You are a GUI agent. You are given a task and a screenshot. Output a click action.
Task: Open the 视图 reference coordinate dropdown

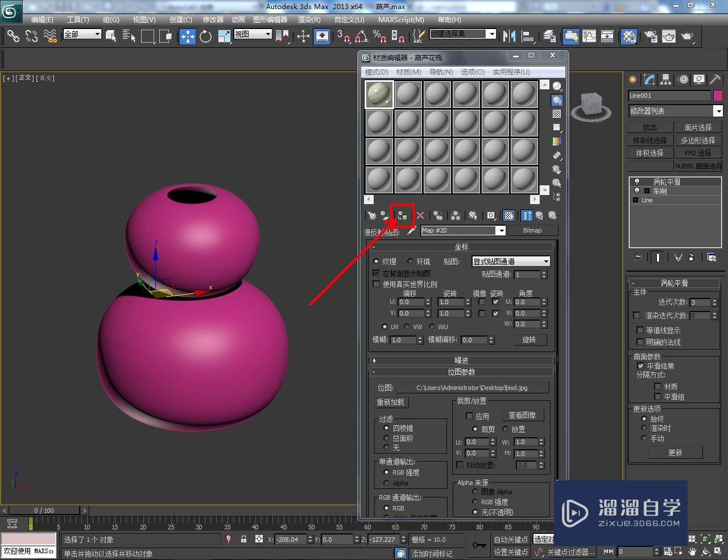tap(253, 34)
